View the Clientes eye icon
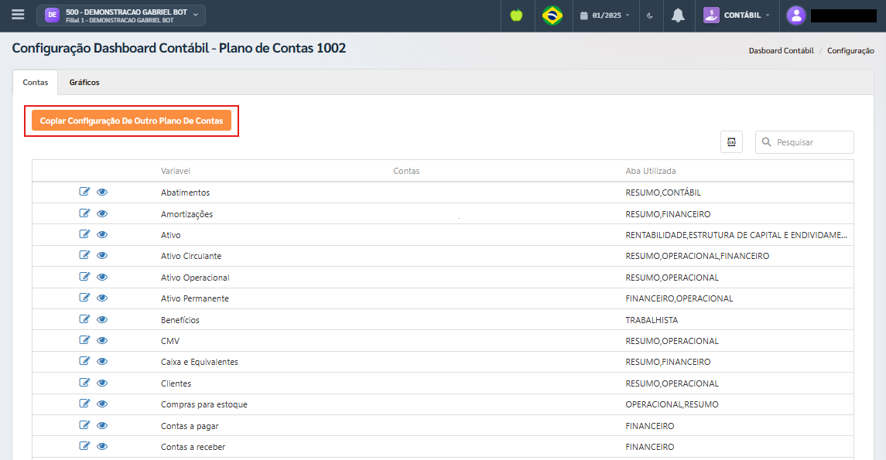This screenshot has height=460, width=886. [x=102, y=383]
